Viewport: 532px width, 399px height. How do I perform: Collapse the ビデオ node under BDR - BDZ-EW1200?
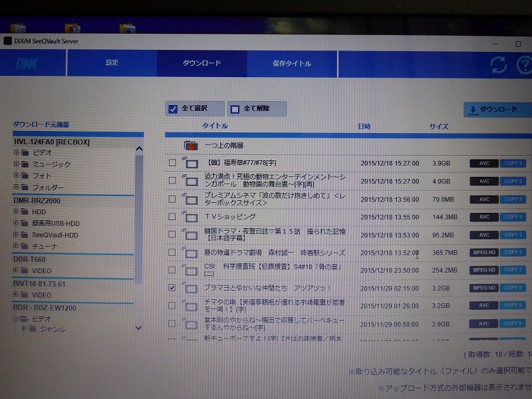tap(15, 319)
